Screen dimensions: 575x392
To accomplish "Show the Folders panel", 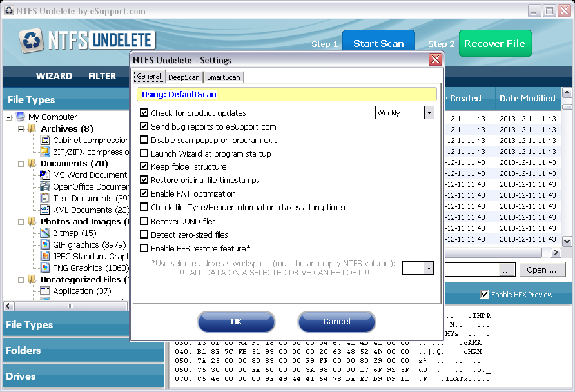I will [x=83, y=350].
